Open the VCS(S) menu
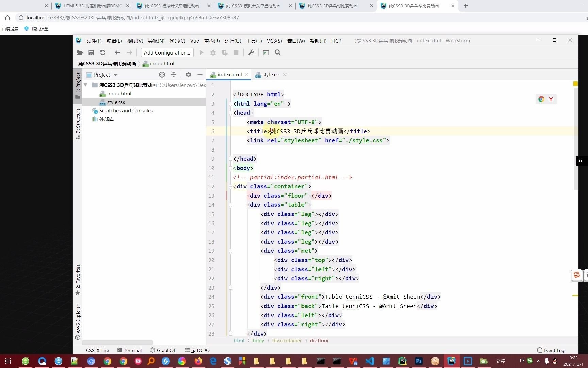 (x=274, y=41)
